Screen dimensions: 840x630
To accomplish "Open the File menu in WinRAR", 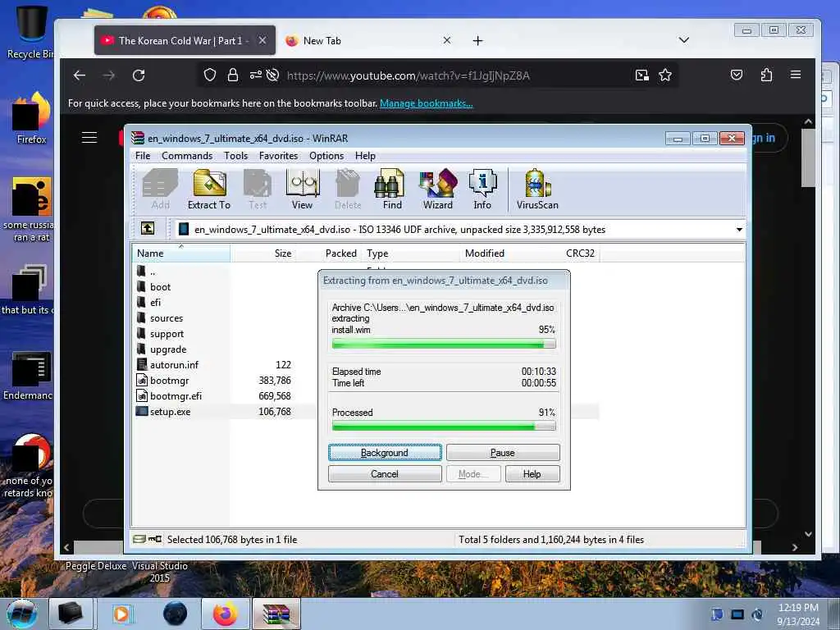I will [x=143, y=156].
